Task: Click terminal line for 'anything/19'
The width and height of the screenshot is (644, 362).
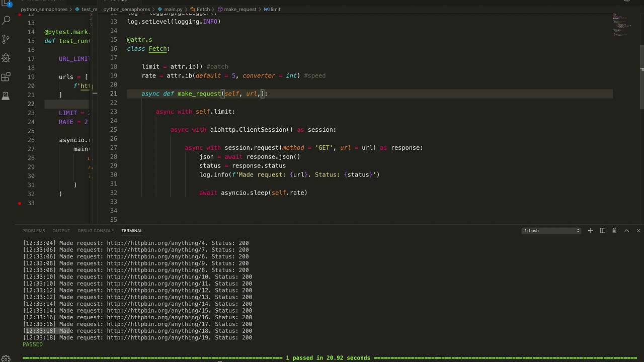Action: 137,338
